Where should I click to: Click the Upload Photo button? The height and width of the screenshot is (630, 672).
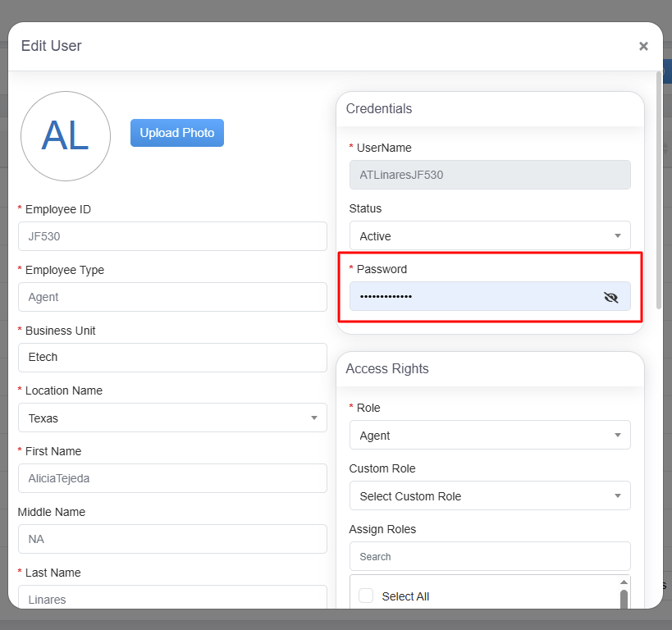(x=176, y=133)
